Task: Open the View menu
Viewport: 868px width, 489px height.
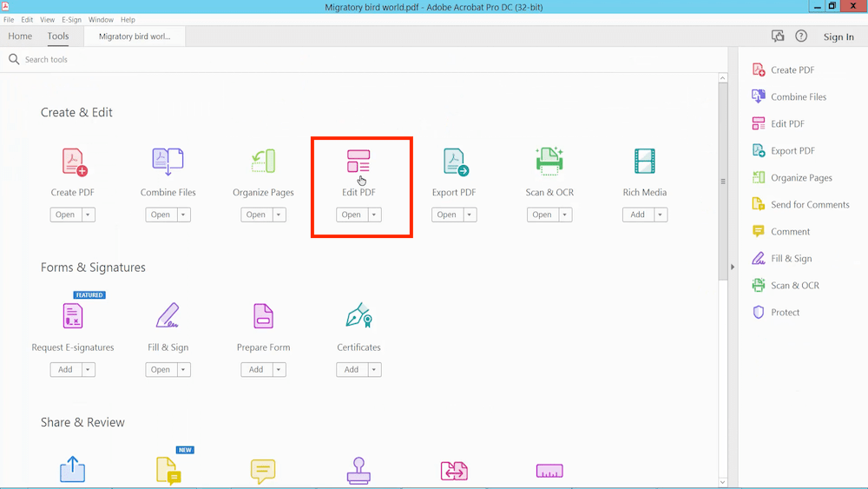Action: (x=47, y=19)
